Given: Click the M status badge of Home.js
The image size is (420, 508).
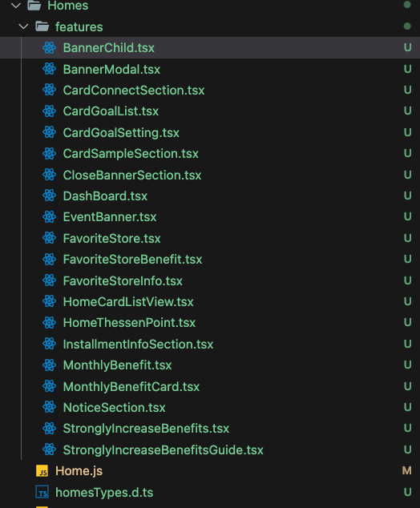Looking at the screenshot, I should coord(407,471).
